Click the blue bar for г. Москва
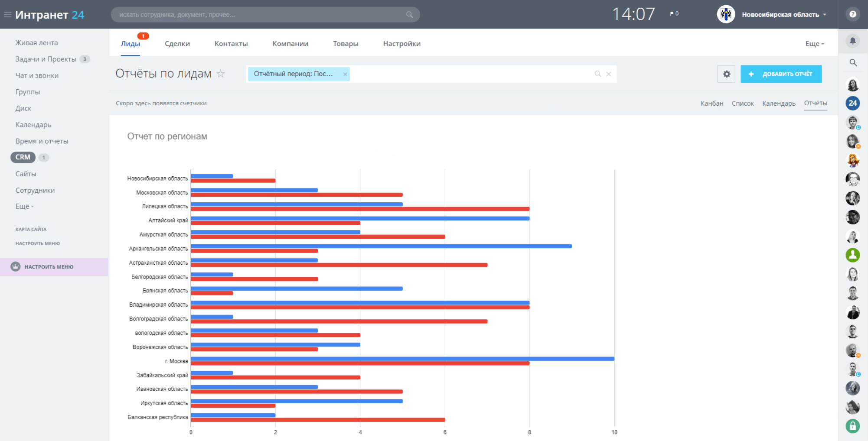The height and width of the screenshot is (441, 868). 402,359
